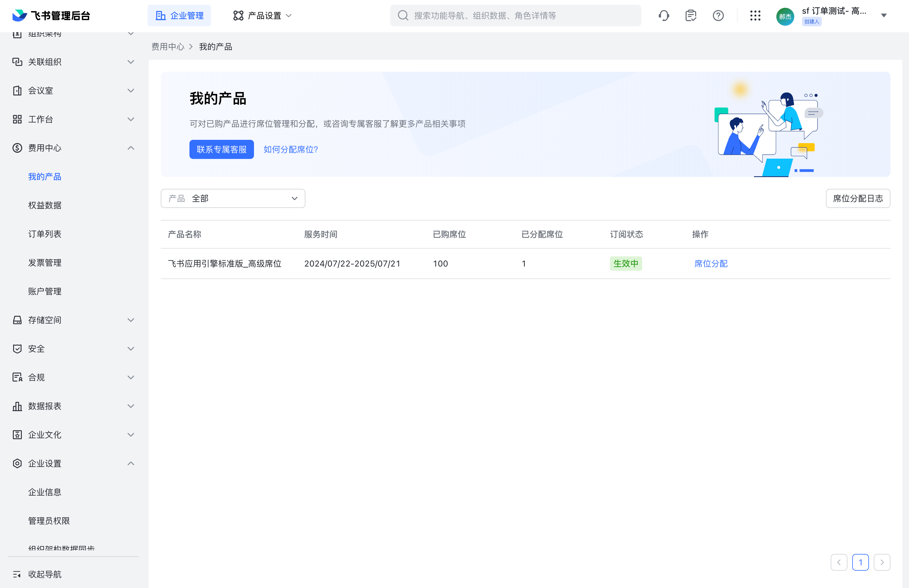This screenshot has height=588, width=909.
Task: Open the customer support headset icon
Action: pos(664,16)
